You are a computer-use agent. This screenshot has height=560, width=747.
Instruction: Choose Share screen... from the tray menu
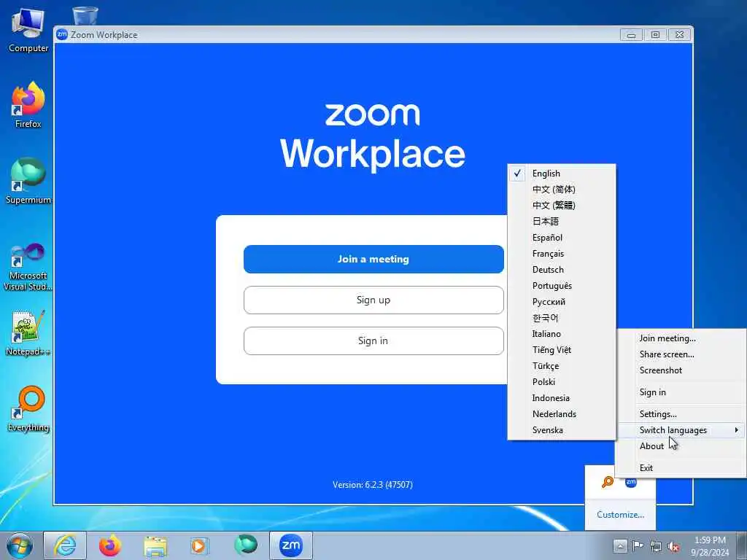682,354
